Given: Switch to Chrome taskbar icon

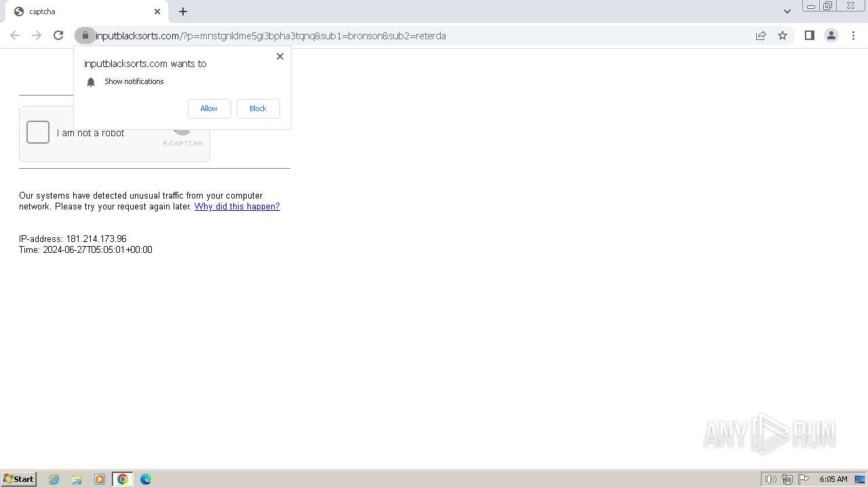Looking at the screenshot, I should click(123, 479).
